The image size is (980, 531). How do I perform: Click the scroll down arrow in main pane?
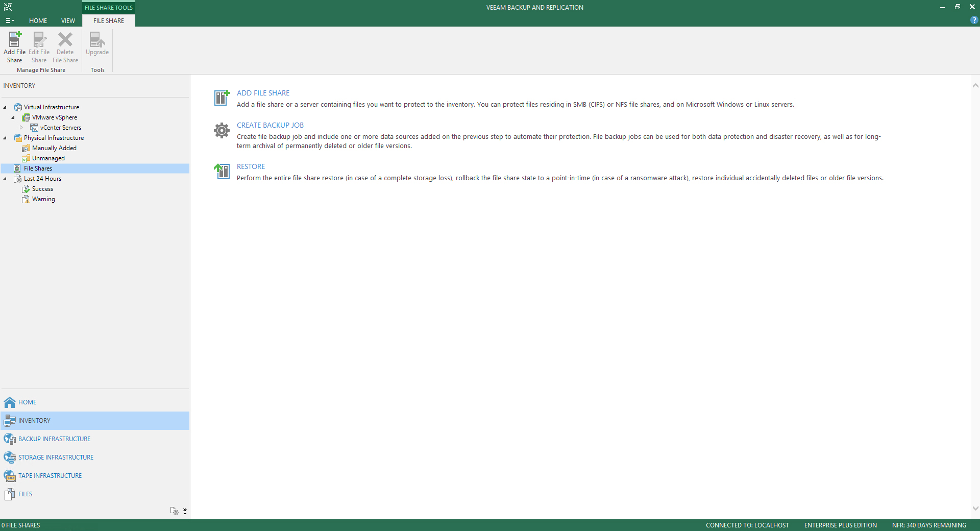tap(975, 509)
